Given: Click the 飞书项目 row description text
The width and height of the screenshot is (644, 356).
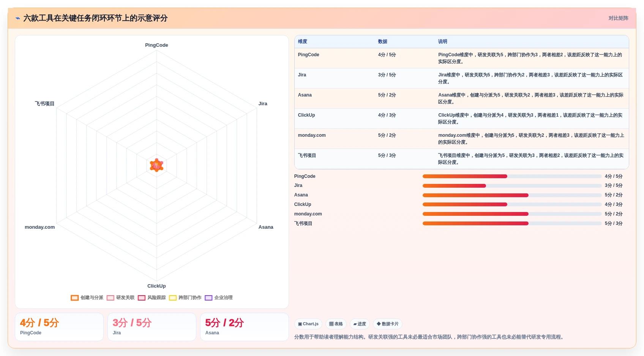Looking at the screenshot, I should [x=531, y=159].
